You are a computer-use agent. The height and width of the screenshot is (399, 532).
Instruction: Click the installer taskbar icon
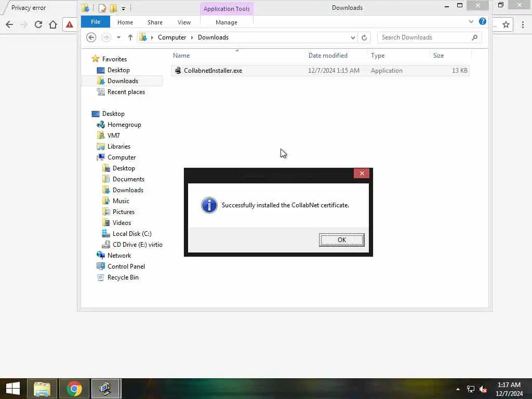(x=106, y=389)
